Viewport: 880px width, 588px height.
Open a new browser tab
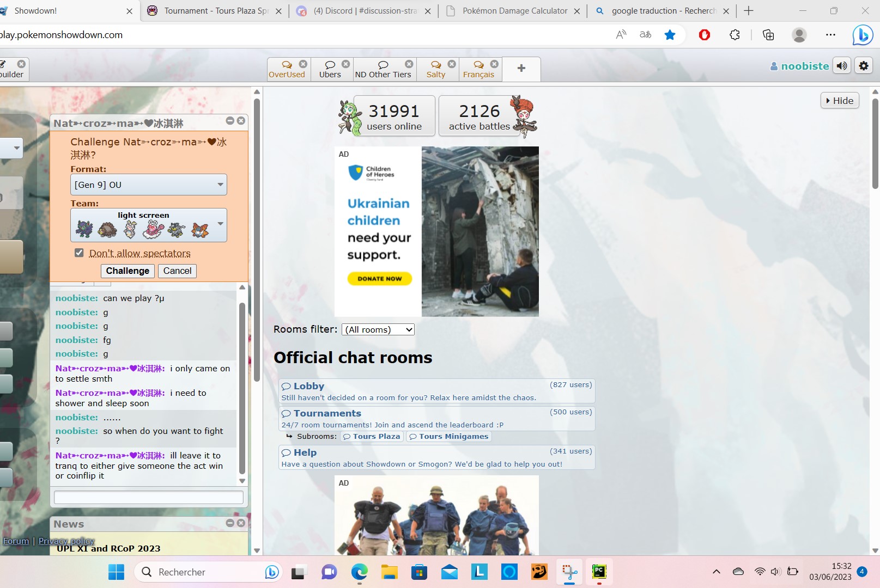click(749, 11)
